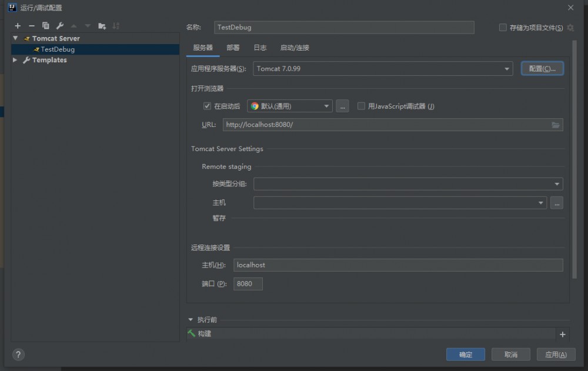The width and height of the screenshot is (588, 371).
Task: Add a new configuration with plus icon
Action: (x=18, y=26)
